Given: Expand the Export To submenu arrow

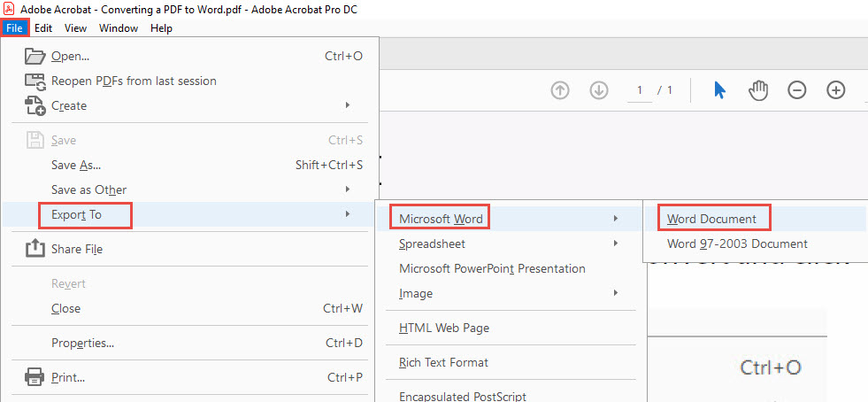Looking at the screenshot, I should (x=347, y=213).
